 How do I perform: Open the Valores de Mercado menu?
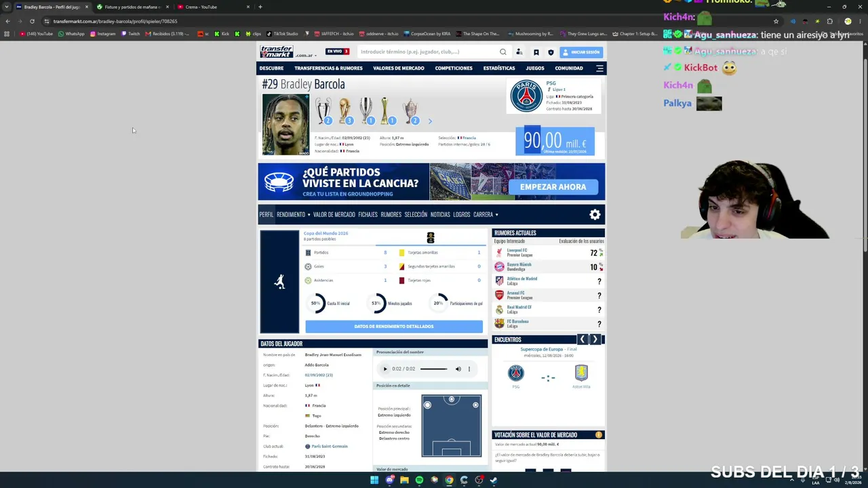[399, 68]
